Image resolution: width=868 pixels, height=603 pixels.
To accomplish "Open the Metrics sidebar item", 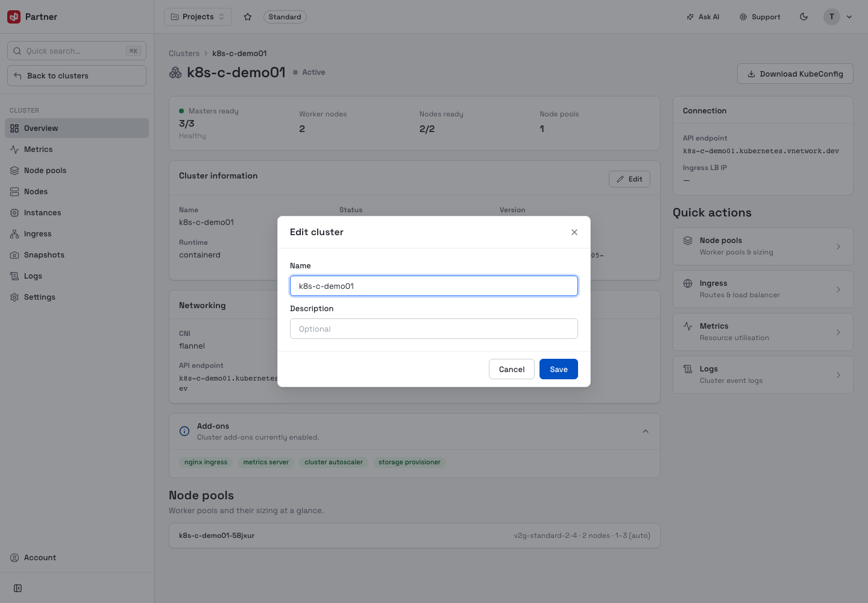I will tap(77, 149).
